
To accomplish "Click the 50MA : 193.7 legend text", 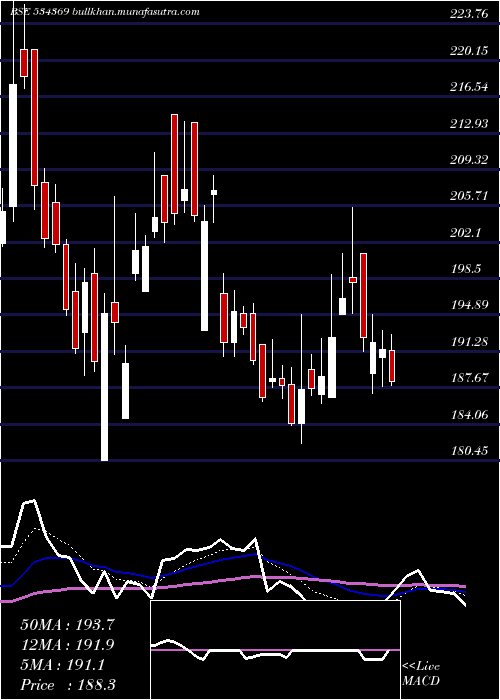I will (x=68, y=625).
